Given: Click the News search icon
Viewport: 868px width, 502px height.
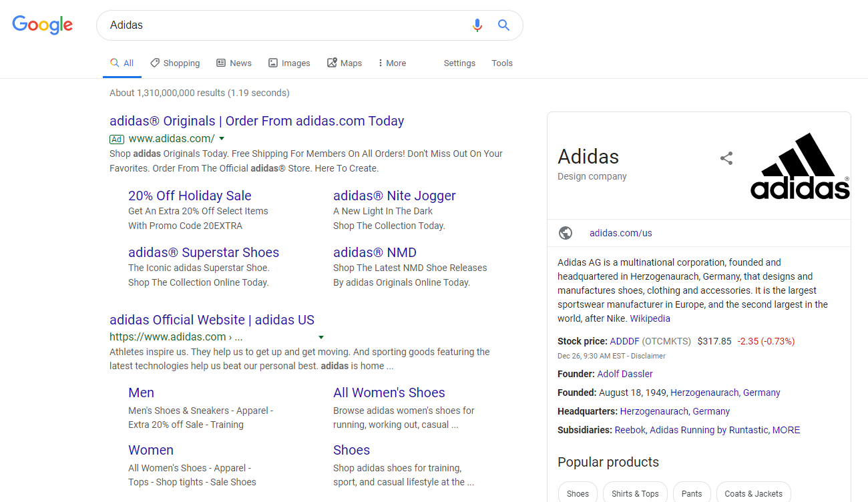Looking at the screenshot, I should (x=220, y=62).
